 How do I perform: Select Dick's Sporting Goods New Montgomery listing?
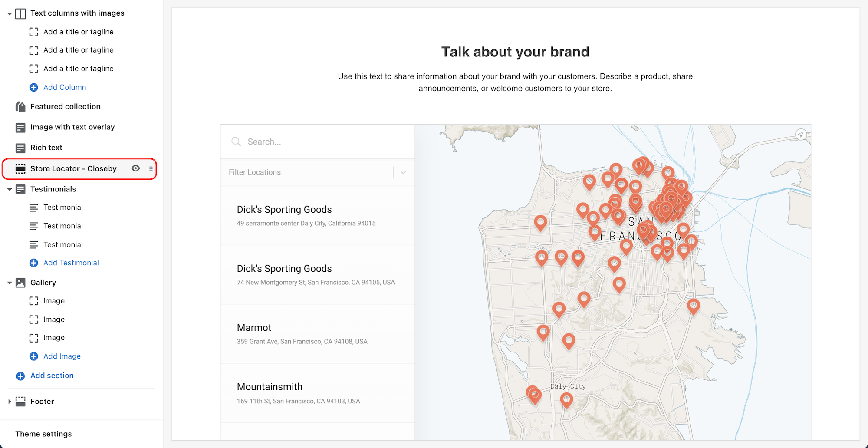click(x=318, y=275)
